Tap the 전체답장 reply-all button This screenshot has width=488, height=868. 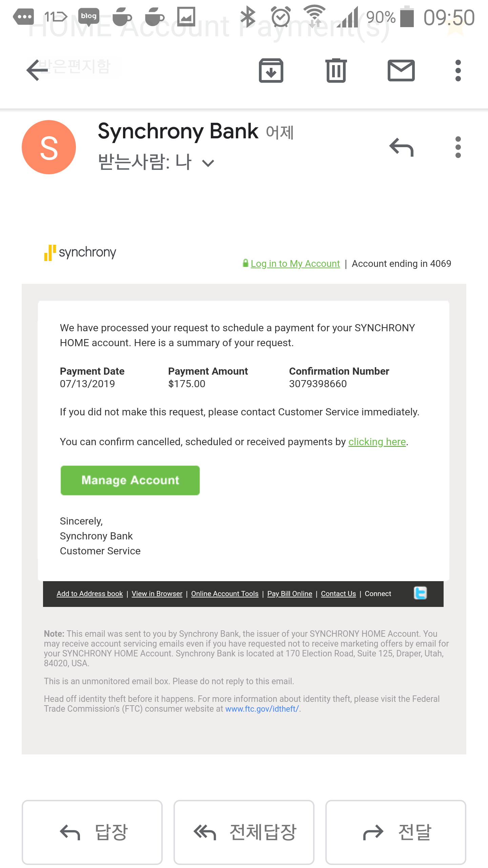tap(244, 832)
